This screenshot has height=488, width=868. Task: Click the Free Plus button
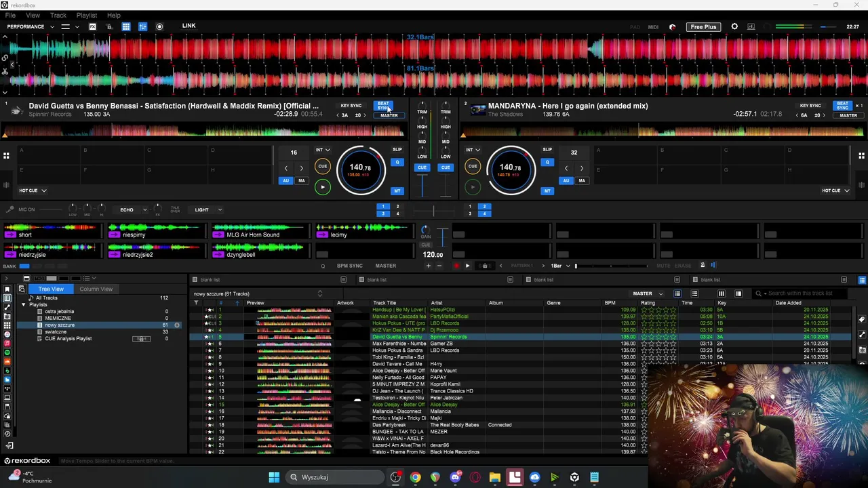pyautogui.click(x=703, y=26)
